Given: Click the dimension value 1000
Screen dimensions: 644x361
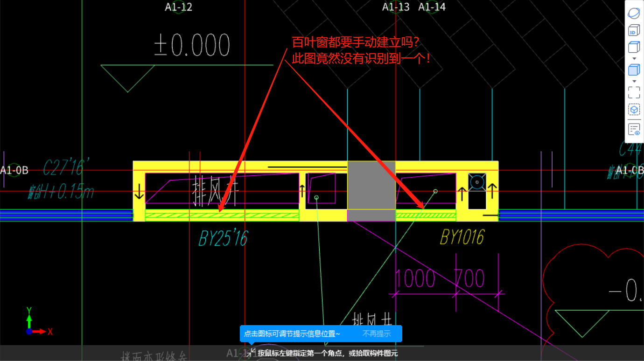Looking at the screenshot, I should [415, 279].
